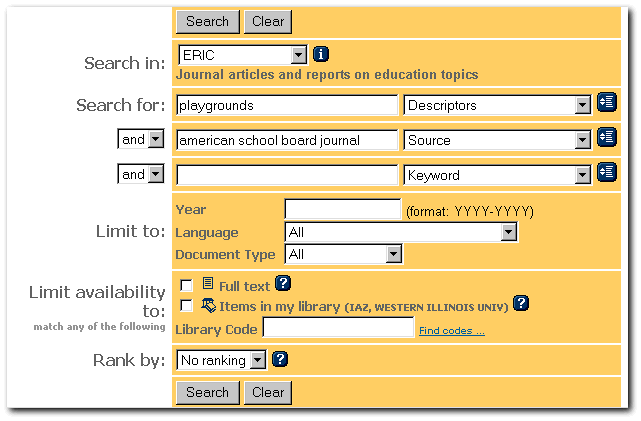The image size is (641, 421).
Task: Check the Items in my library box
Action: point(186,306)
